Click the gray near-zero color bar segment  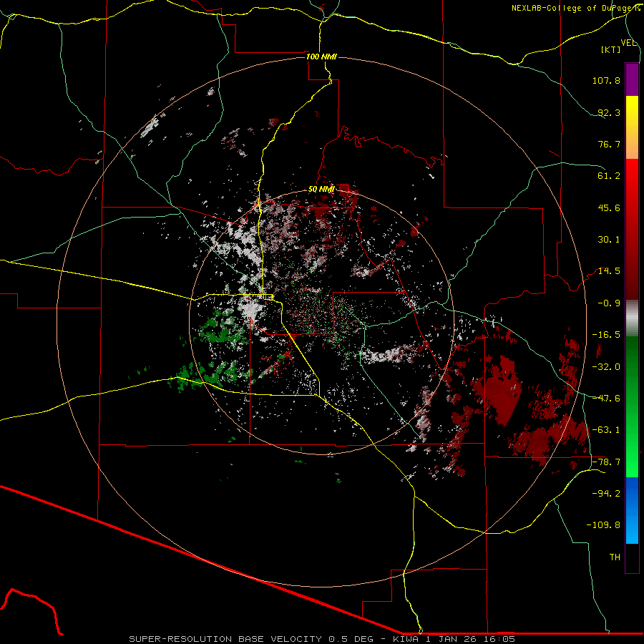pyautogui.click(x=632, y=318)
